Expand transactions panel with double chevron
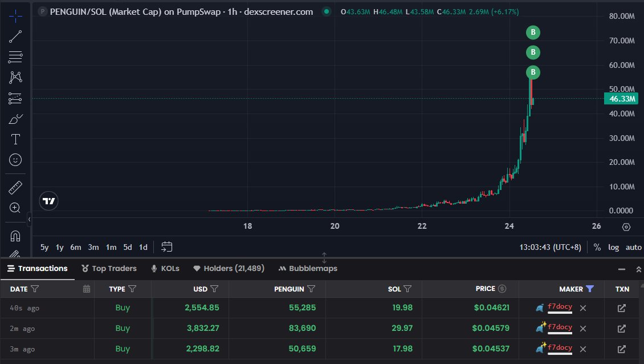 tap(639, 269)
